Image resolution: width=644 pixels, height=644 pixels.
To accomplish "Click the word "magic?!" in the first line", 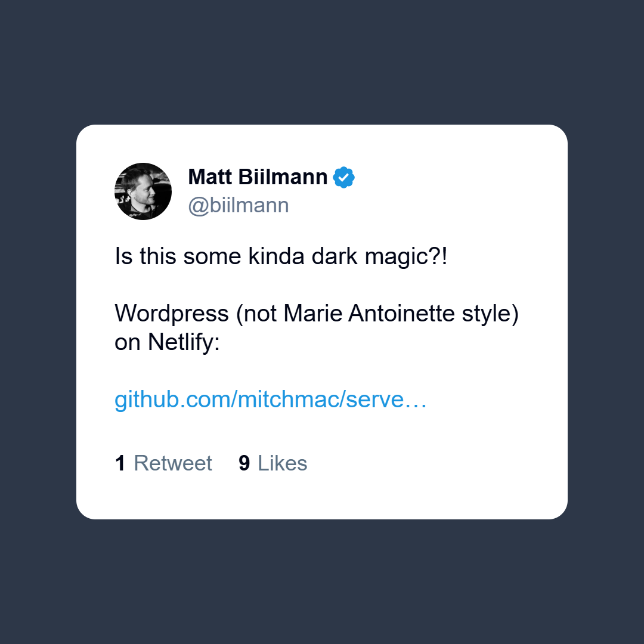I will point(406,257).
